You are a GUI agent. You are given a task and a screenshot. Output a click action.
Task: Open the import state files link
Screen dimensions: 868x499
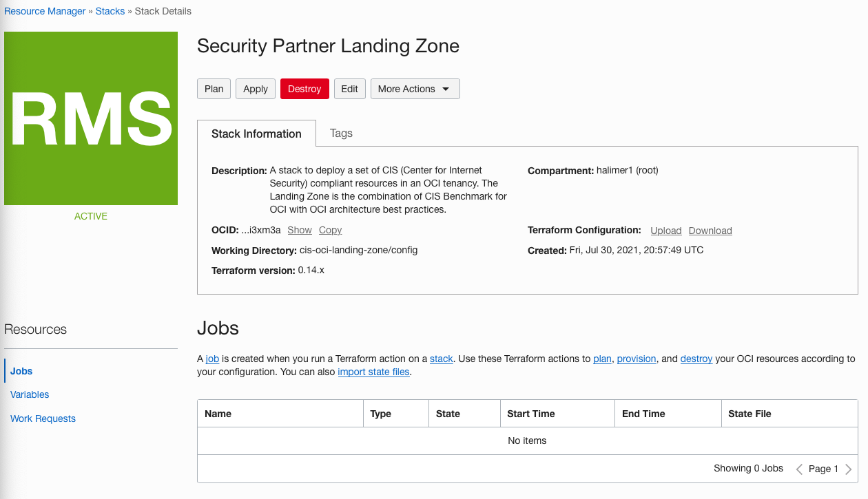[x=373, y=372]
